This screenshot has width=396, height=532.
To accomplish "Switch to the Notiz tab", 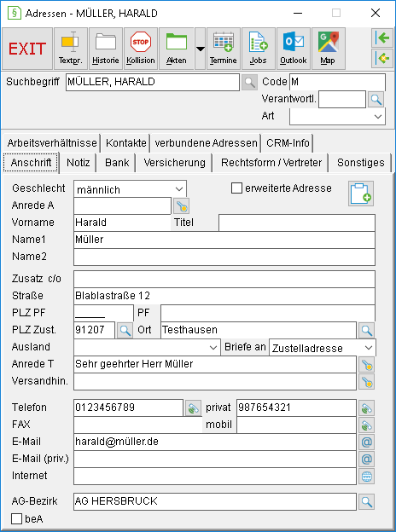I will (79, 163).
